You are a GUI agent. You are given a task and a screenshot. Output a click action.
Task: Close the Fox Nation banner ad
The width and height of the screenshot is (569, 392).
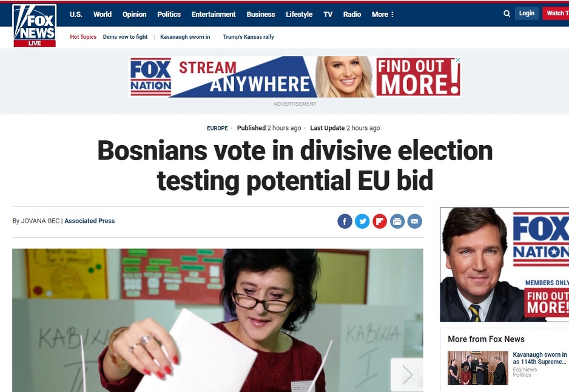(459, 60)
